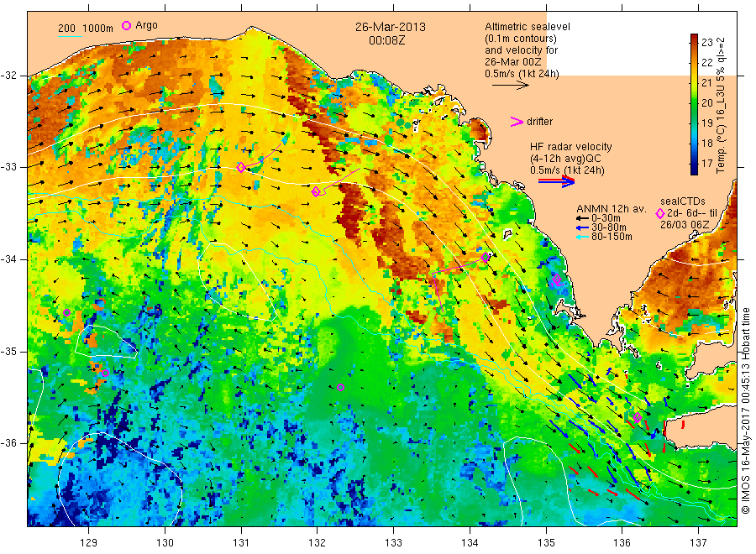Click the longitude axis label 130
The image size is (756, 554).
[165, 543]
